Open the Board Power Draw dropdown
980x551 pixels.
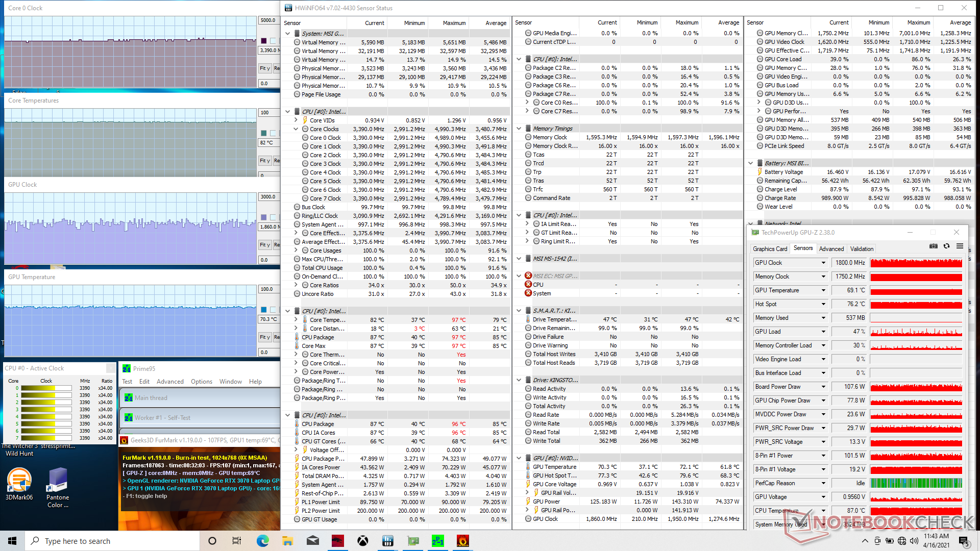[x=823, y=387]
